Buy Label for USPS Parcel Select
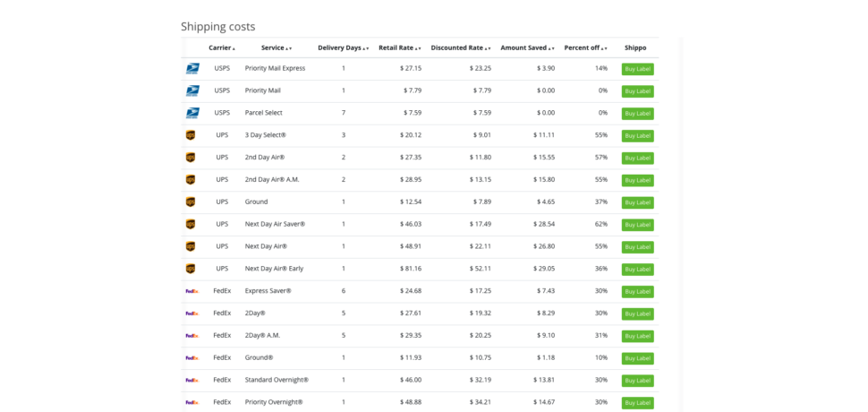The height and width of the screenshot is (412, 868). pyautogui.click(x=638, y=114)
